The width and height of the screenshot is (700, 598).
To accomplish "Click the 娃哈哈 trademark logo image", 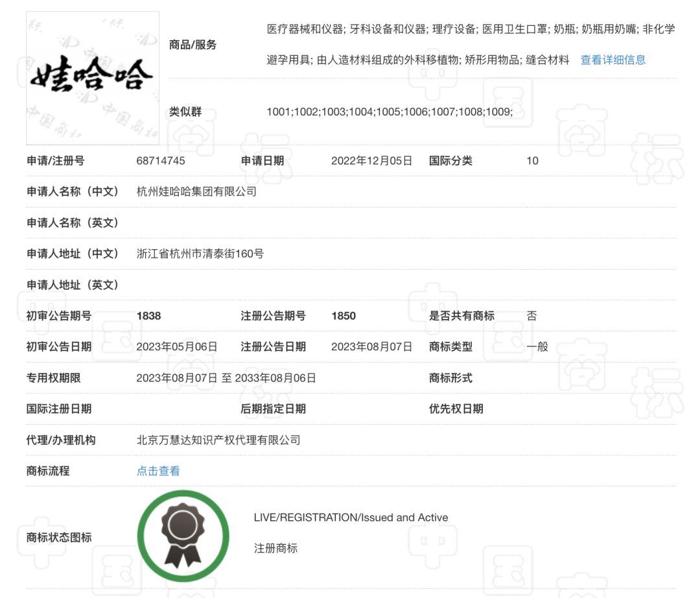I will 93,78.
